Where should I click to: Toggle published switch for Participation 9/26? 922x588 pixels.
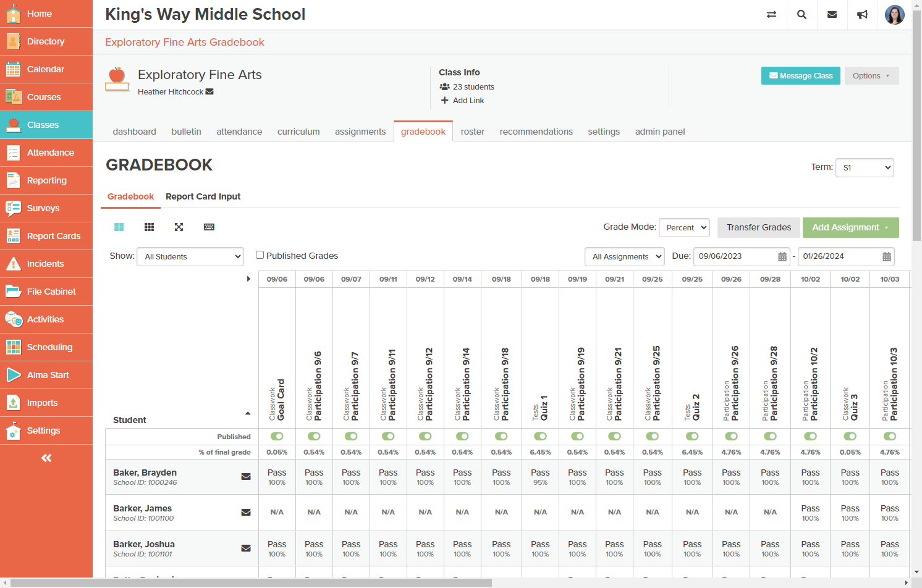[731, 436]
